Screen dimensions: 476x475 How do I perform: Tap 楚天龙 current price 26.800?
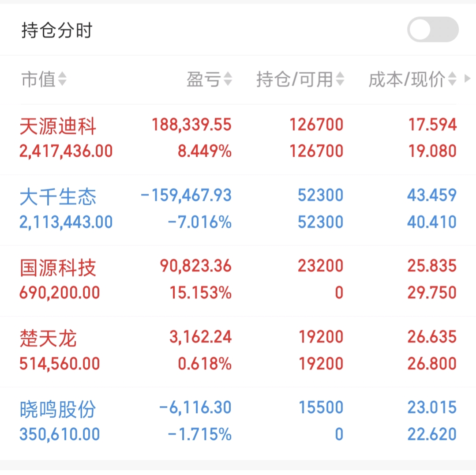pyautogui.click(x=432, y=363)
